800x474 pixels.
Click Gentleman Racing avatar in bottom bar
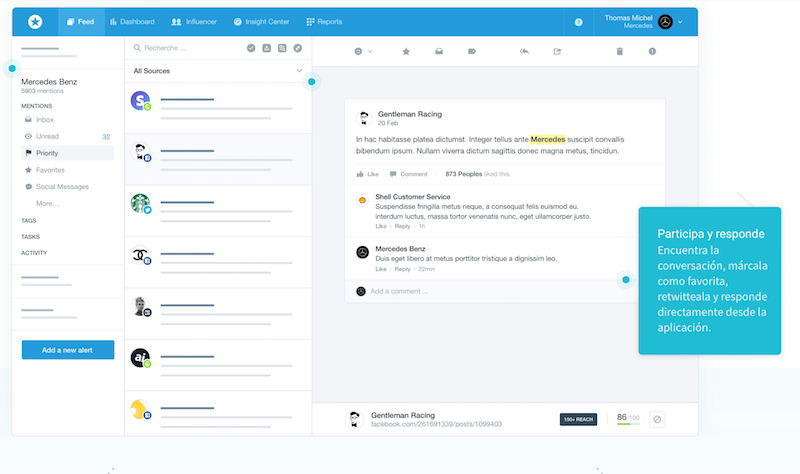point(354,419)
